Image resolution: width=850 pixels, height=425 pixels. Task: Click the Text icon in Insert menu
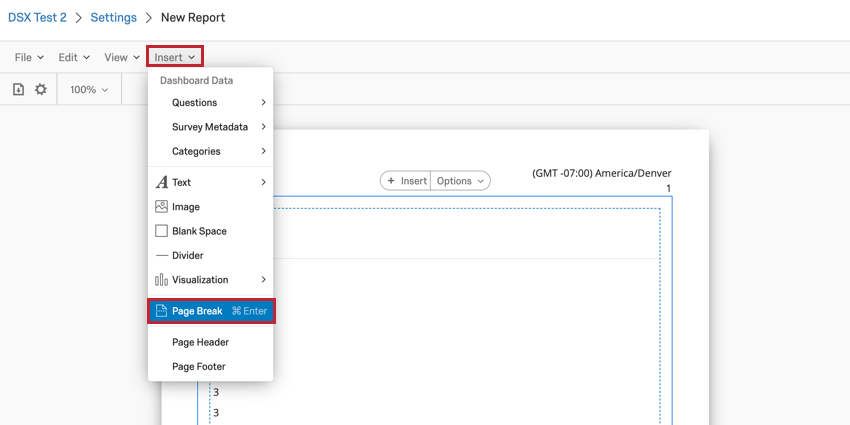[x=162, y=183]
